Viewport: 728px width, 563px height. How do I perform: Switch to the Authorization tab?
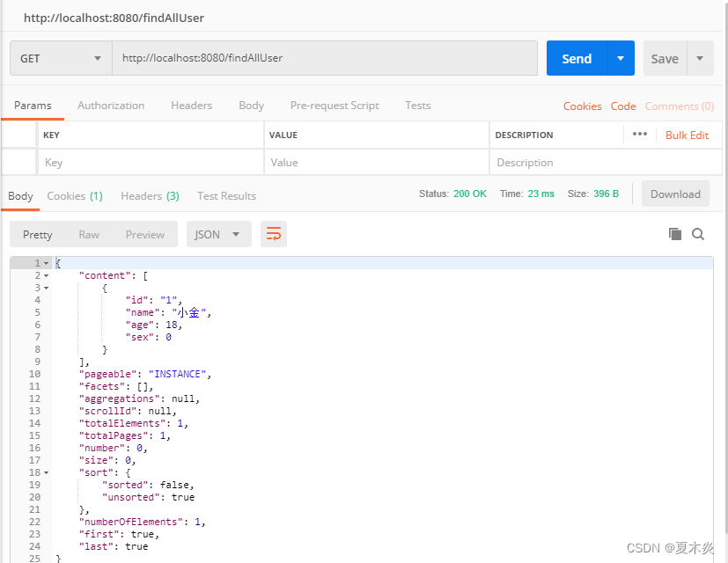pos(111,105)
